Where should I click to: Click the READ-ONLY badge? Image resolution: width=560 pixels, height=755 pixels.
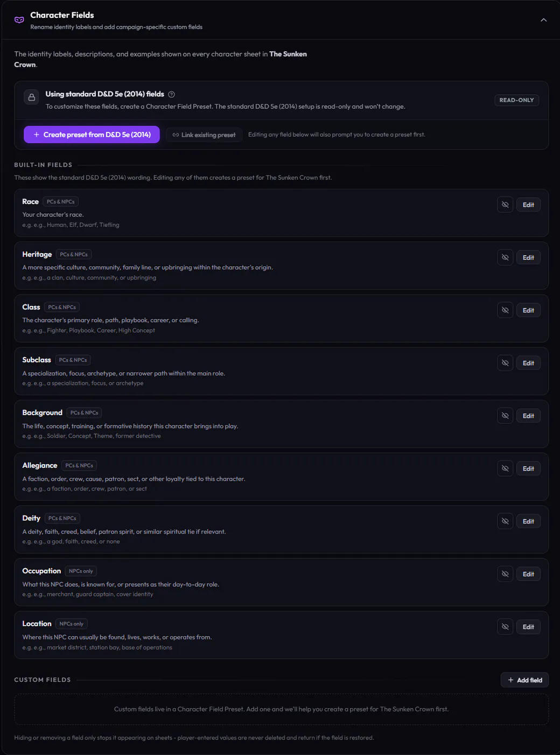click(516, 100)
